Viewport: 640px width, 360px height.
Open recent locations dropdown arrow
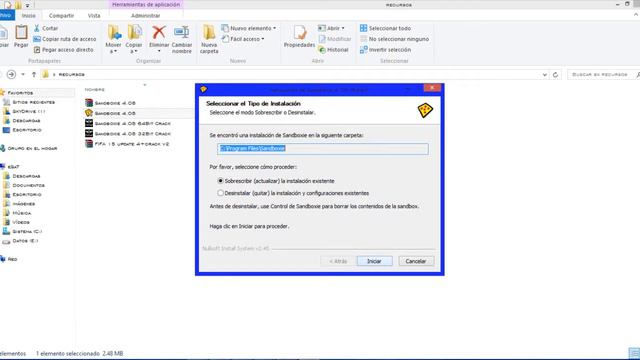tap(23, 74)
